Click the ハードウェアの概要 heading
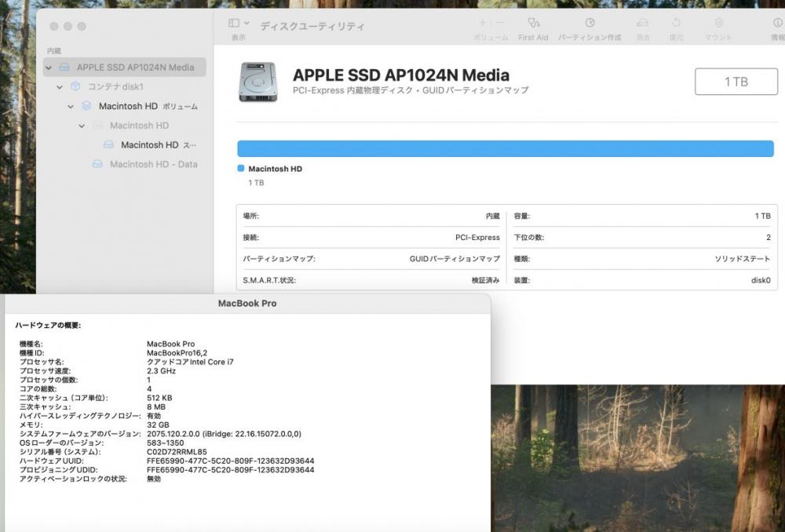The width and height of the screenshot is (785, 532). 48,326
